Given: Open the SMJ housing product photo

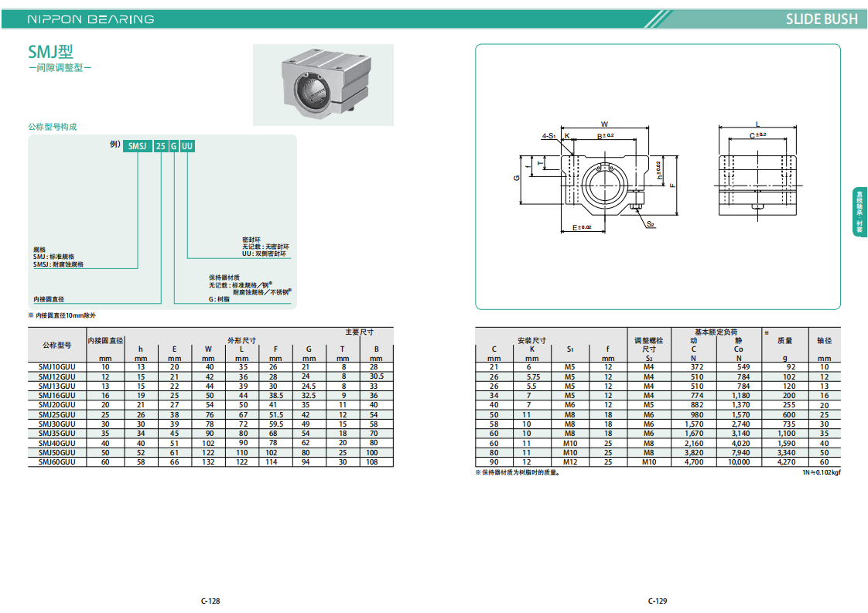Looking at the screenshot, I should [x=323, y=85].
